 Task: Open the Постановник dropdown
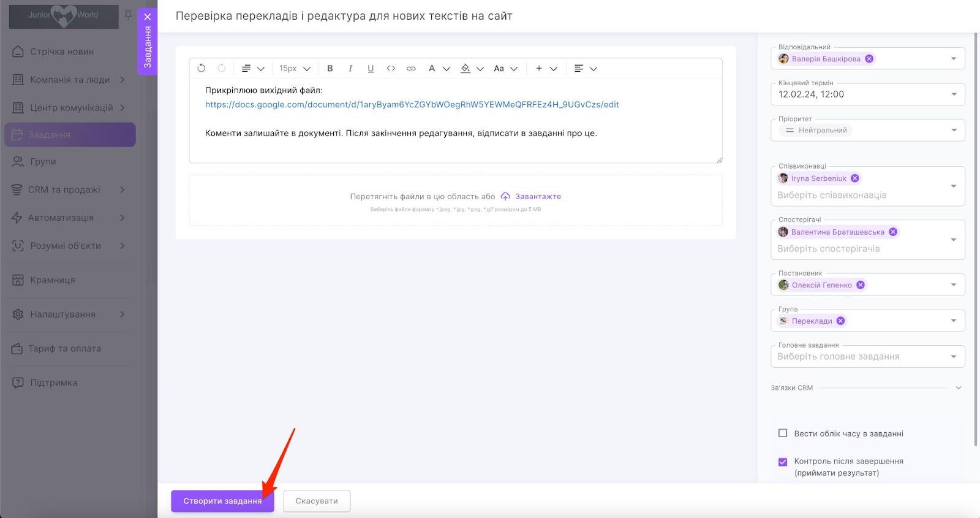click(x=954, y=285)
